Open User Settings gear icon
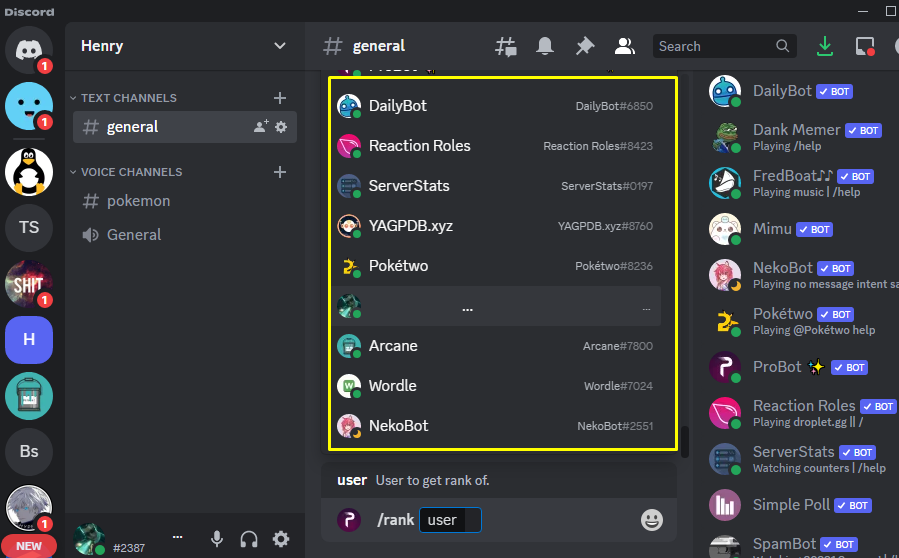 click(280, 539)
